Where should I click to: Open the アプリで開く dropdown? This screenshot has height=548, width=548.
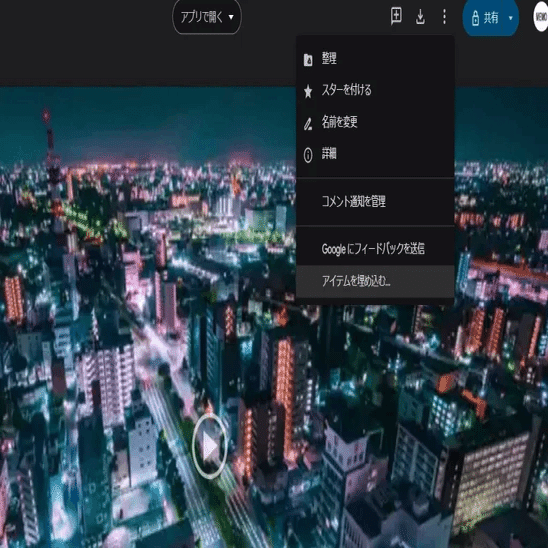207,16
